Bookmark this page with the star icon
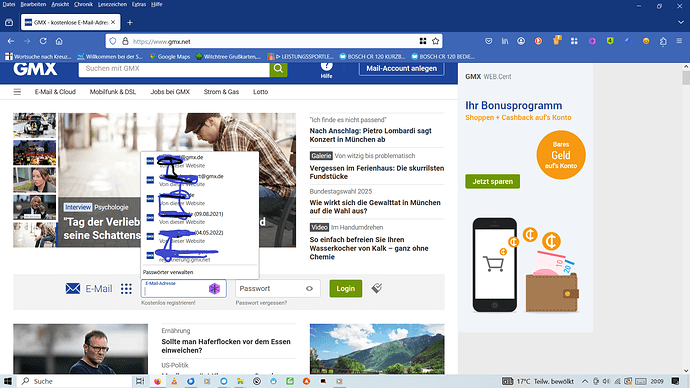 (436, 41)
